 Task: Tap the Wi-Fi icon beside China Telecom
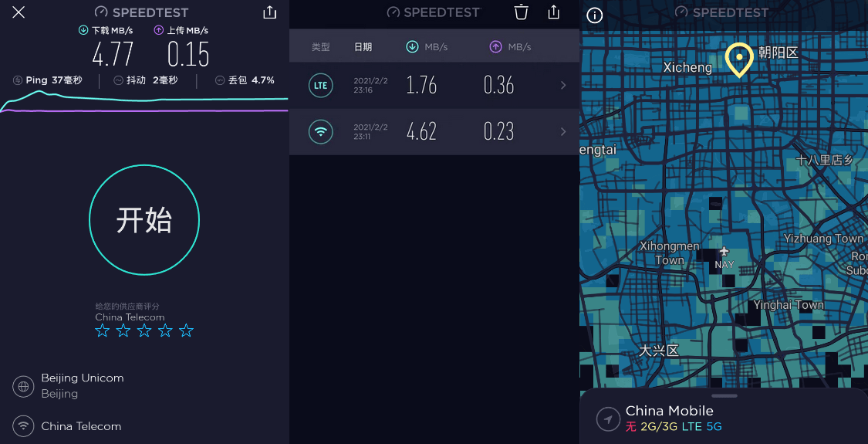tap(23, 426)
